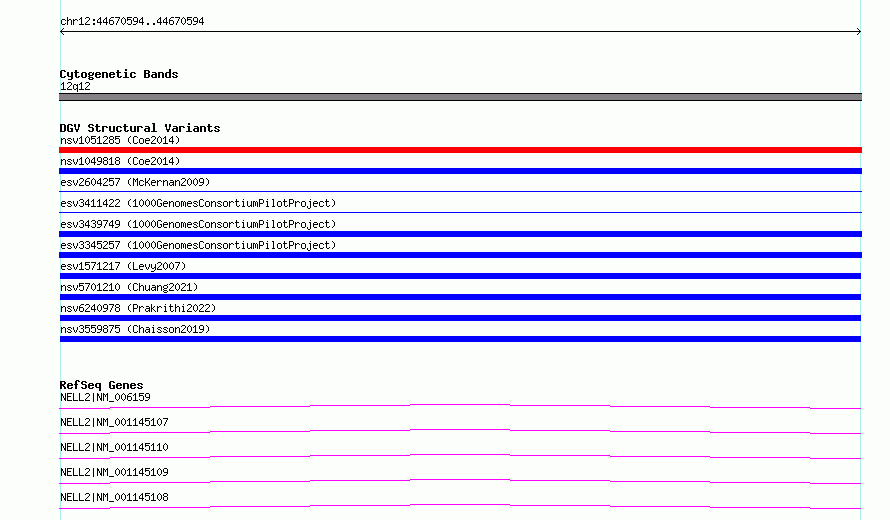Click the blue esv1571217 variant bar

tap(460, 276)
